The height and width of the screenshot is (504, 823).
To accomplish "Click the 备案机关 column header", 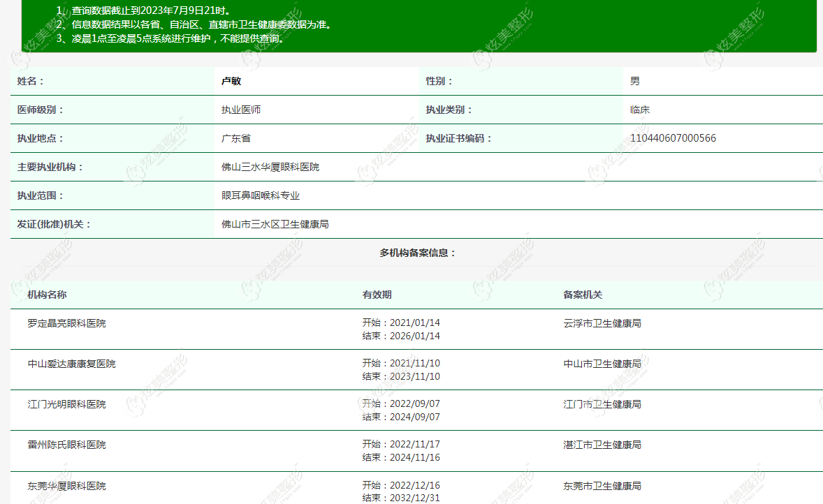I will [x=583, y=295].
